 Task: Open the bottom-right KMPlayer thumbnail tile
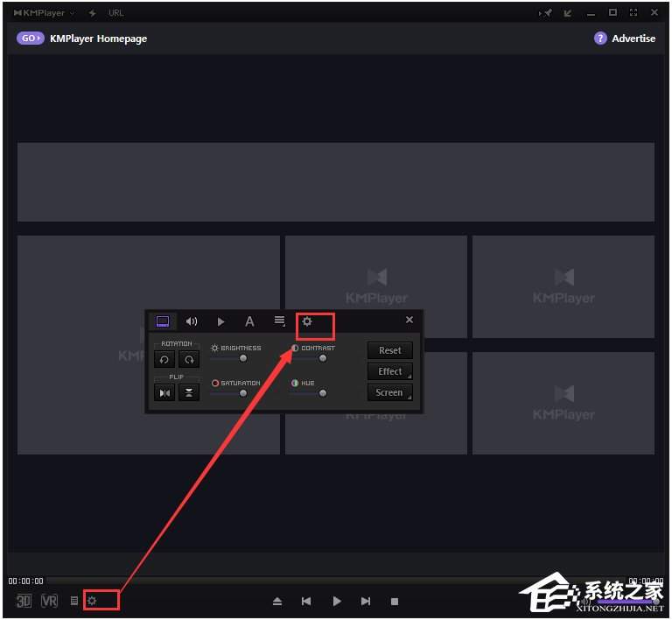(563, 403)
